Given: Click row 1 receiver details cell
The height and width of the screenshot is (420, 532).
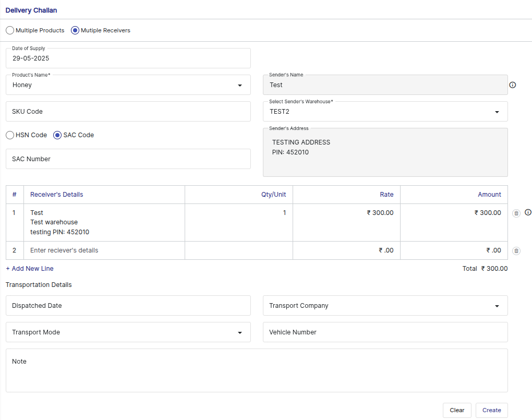Looking at the screenshot, I should coord(104,222).
